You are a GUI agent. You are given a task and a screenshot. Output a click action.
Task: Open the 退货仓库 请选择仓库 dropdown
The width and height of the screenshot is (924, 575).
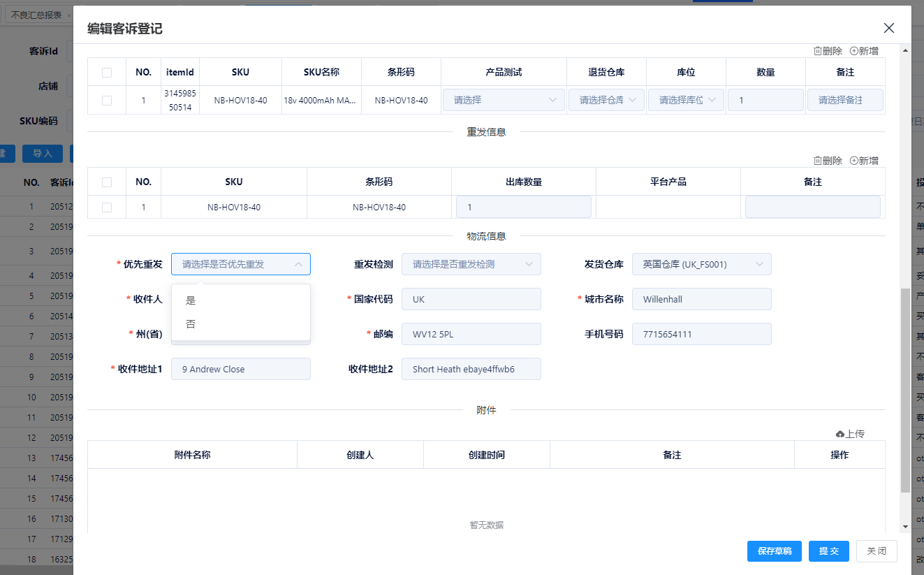[606, 99]
